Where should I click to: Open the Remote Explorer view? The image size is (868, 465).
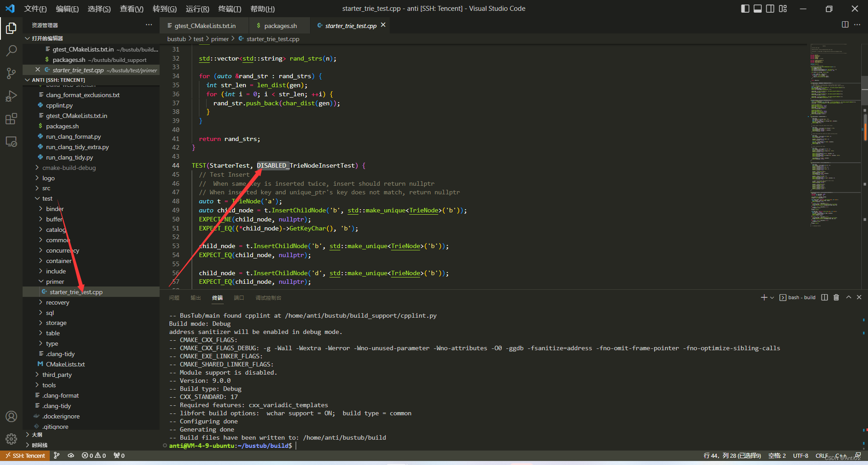[11, 142]
